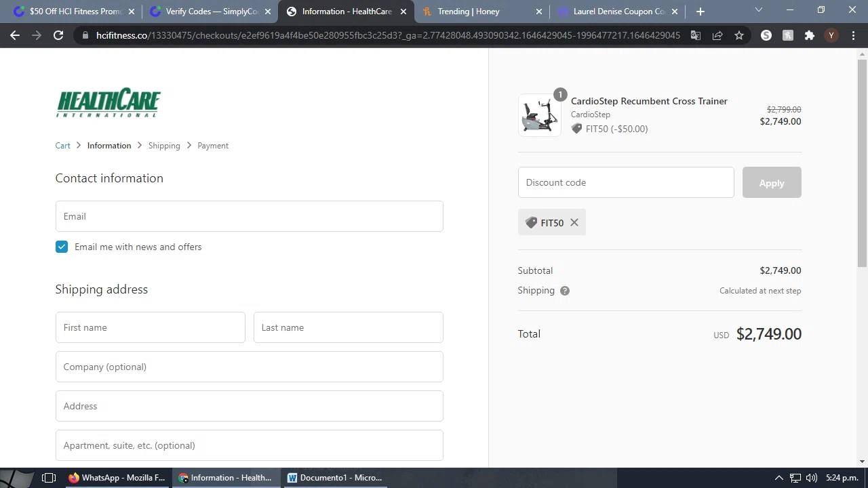The image size is (868, 488).
Task: Close the Verify Codes SimplyCodes tab
Action: click(x=267, y=12)
